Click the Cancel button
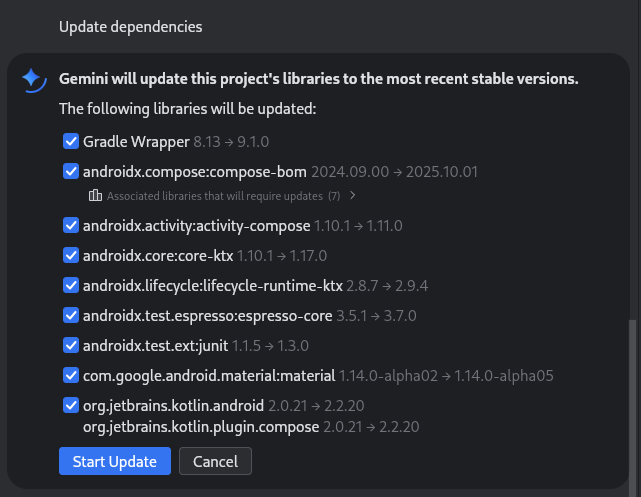The image size is (641, 497). (215, 461)
